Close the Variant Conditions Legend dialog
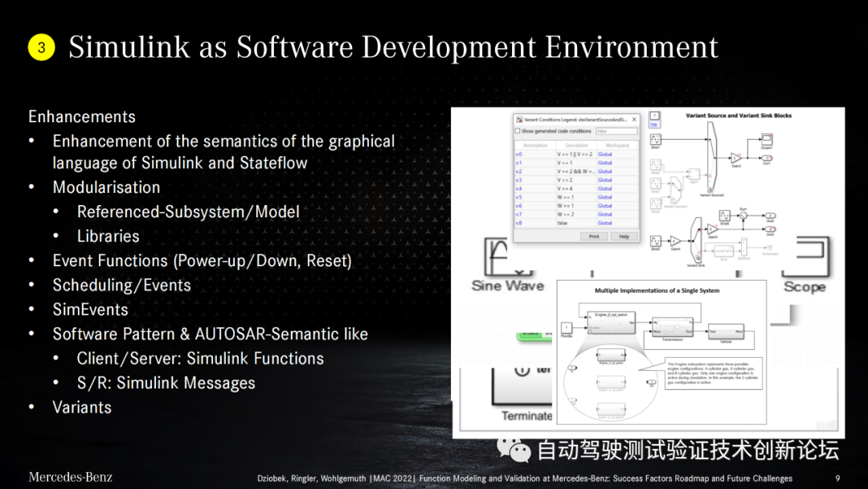 [x=634, y=119]
